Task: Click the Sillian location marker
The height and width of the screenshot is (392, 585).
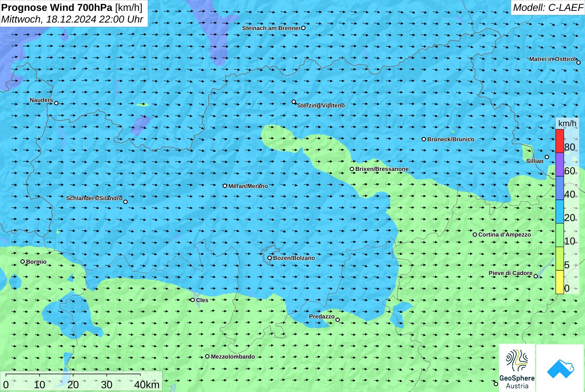Action: [x=547, y=157]
